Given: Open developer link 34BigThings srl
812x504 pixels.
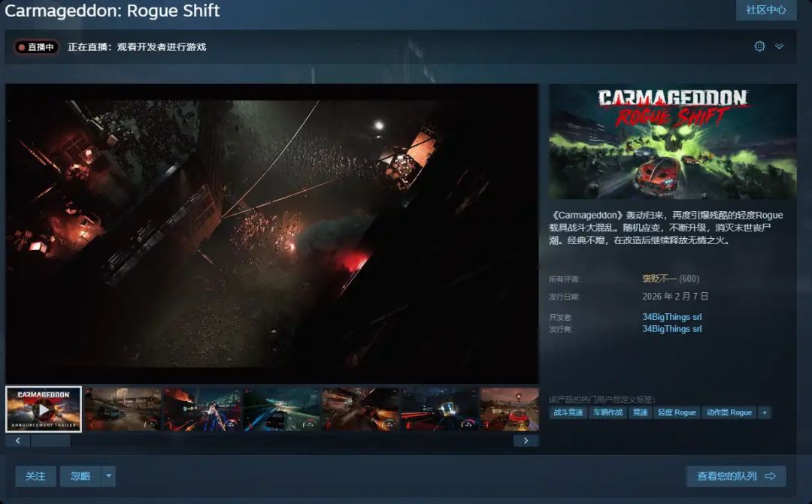Looking at the screenshot, I should 671,317.
